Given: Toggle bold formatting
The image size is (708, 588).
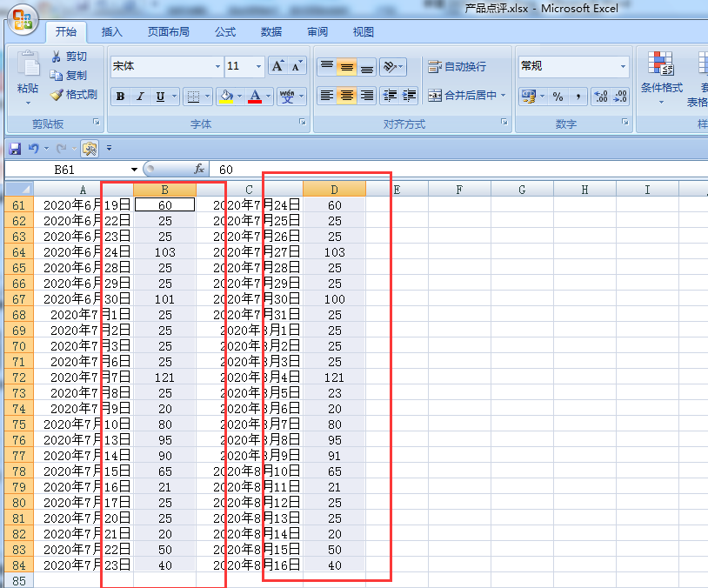Looking at the screenshot, I should [x=120, y=97].
